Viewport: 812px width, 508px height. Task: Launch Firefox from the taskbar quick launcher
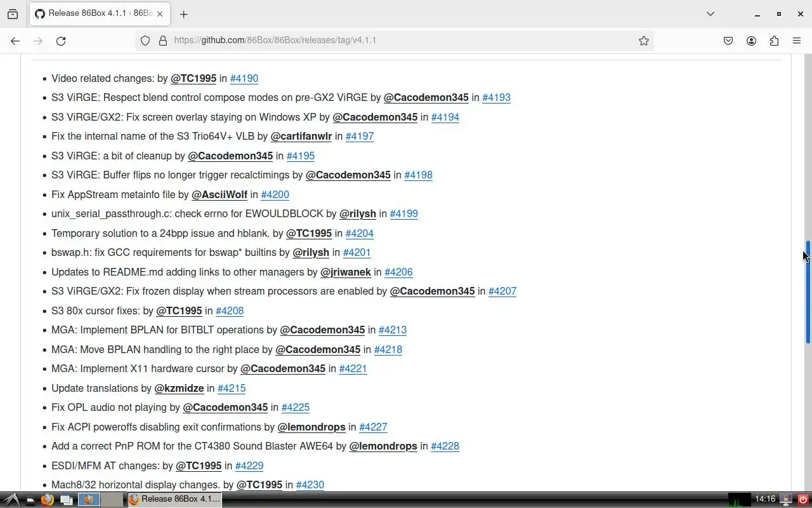click(x=48, y=500)
